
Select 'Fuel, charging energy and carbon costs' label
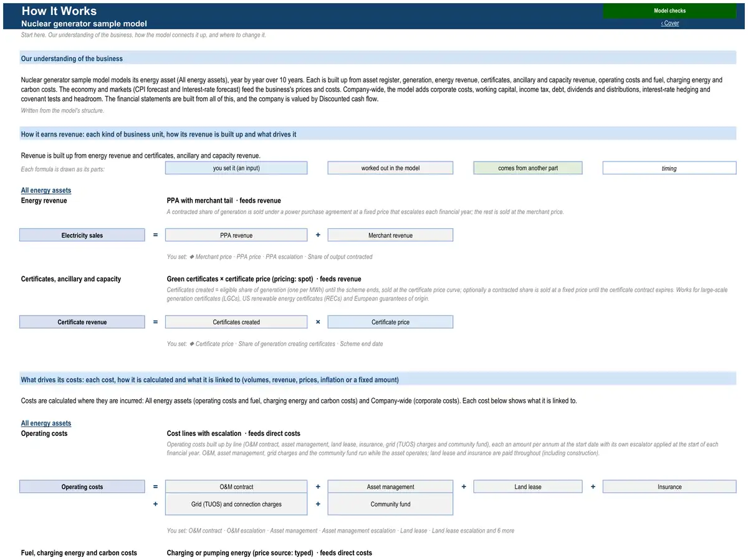[x=79, y=553]
